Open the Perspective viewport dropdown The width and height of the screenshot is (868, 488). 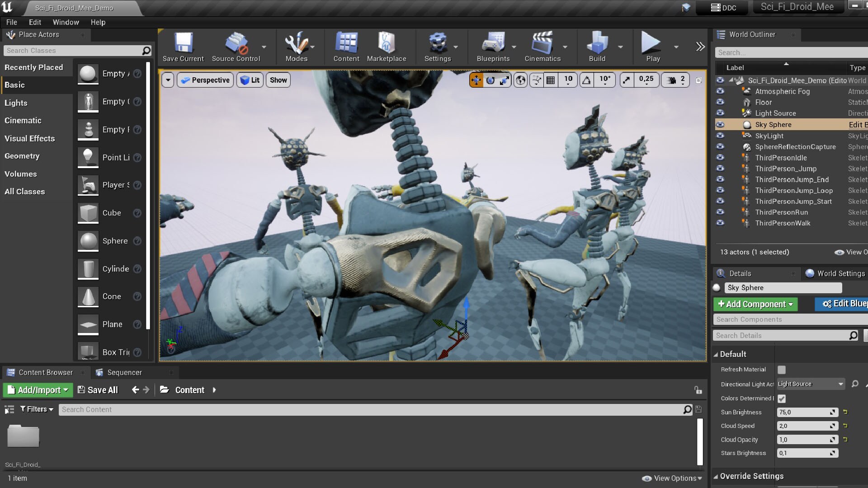point(205,80)
